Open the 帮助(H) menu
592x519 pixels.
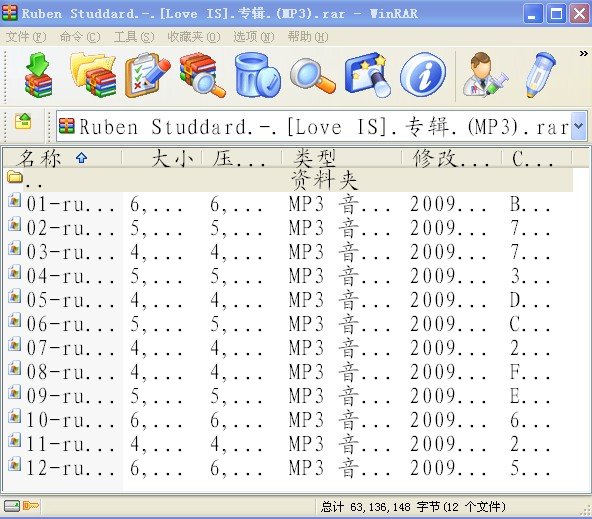click(308, 37)
